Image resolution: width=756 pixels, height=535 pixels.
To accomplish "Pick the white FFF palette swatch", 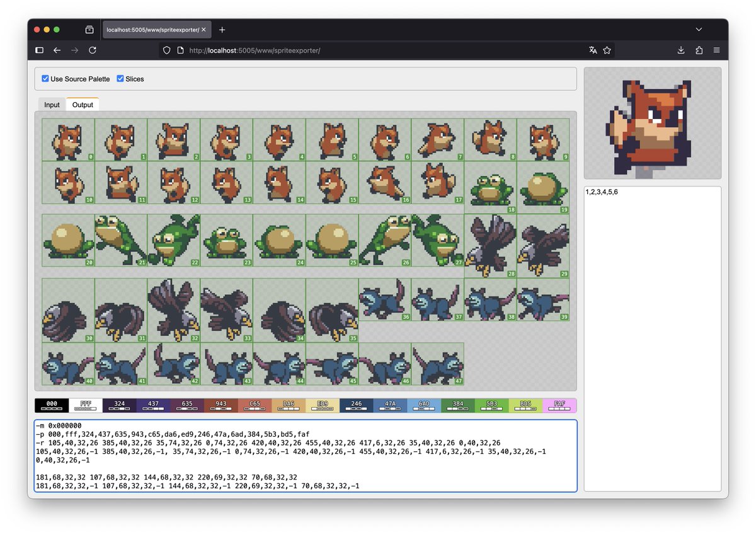I will 85,405.
